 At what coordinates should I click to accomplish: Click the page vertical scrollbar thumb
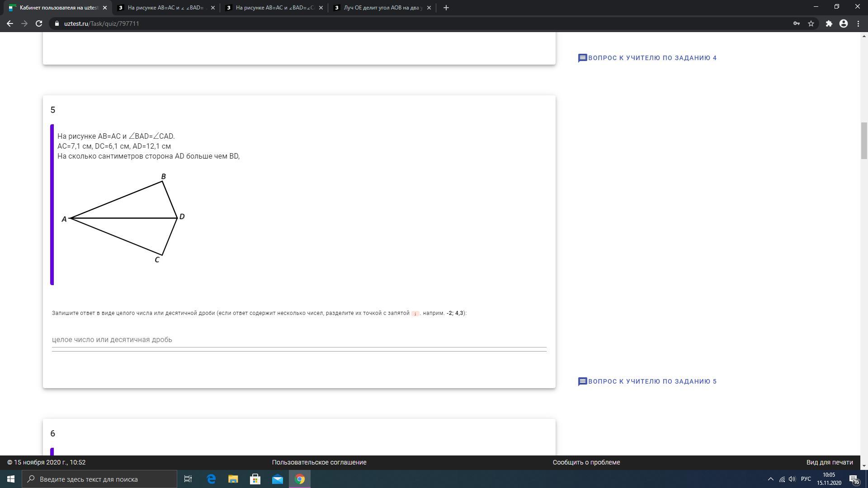[x=864, y=141]
